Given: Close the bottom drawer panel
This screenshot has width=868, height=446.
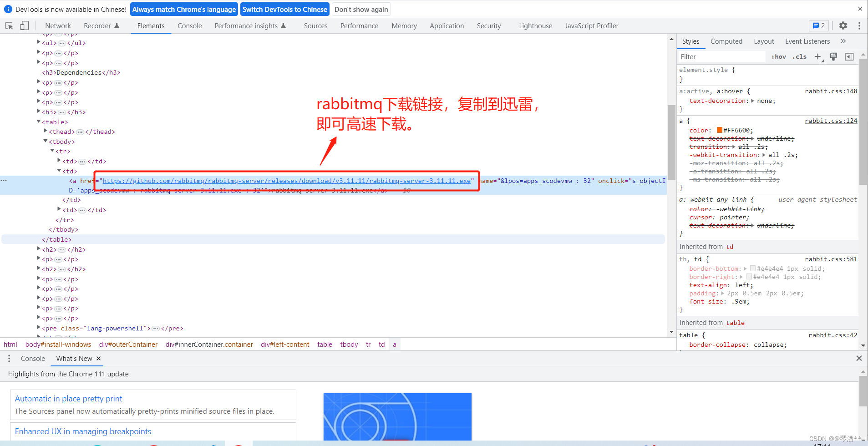Looking at the screenshot, I should 859,359.
